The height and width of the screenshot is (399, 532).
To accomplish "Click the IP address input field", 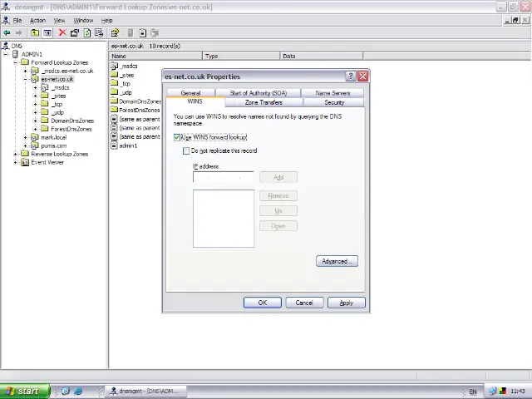I will (x=224, y=177).
